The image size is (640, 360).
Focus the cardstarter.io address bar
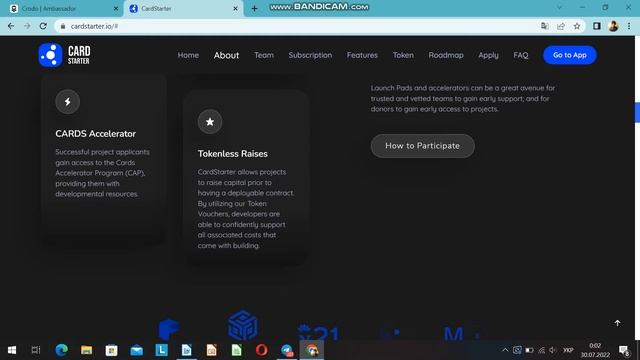[298, 26]
